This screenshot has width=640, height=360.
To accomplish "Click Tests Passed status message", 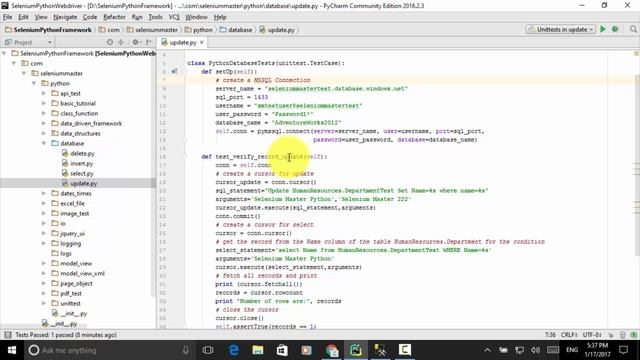I will 66,335.
